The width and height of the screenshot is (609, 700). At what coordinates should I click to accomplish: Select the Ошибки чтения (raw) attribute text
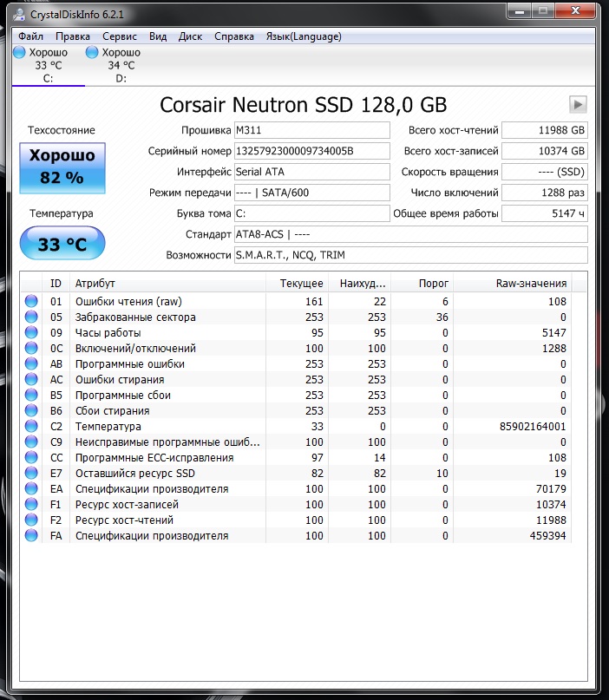tap(128, 302)
